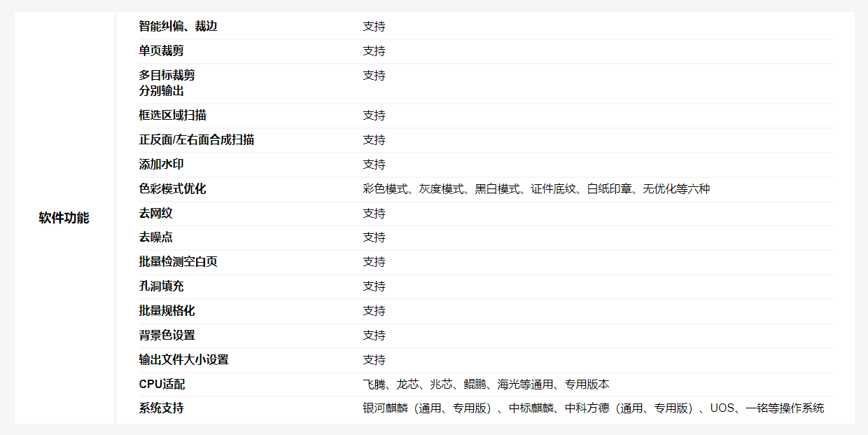The width and height of the screenshot is (868, 435).
Task: Select the 色彩模式优化 feature label
Action: point(172,189)
